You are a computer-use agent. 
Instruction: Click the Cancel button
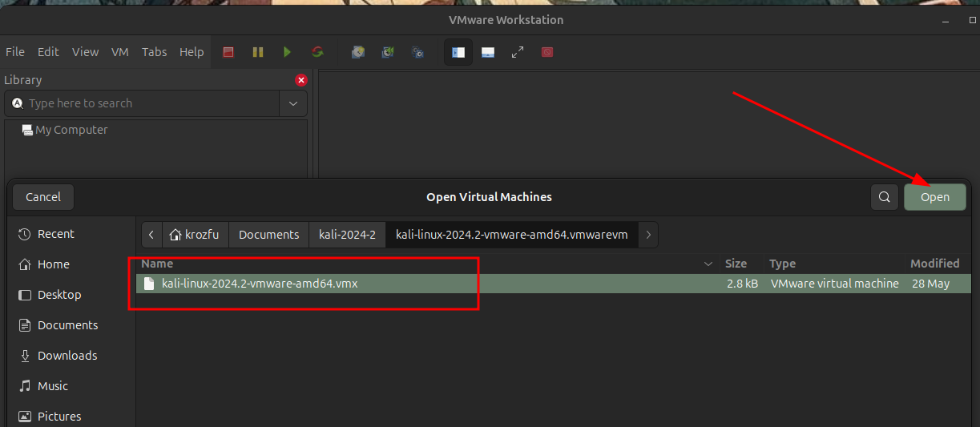43,197
